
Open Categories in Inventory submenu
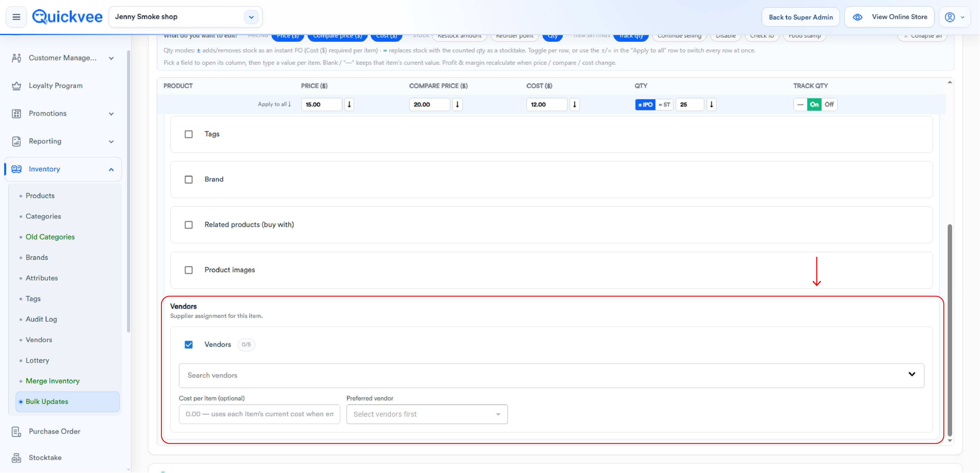click(43, 216)
